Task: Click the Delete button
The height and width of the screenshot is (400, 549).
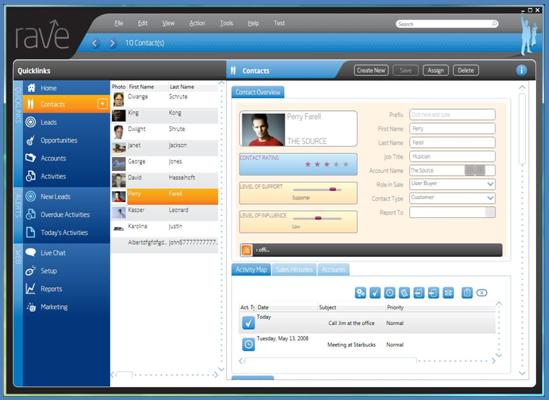Action: (466, 70)
